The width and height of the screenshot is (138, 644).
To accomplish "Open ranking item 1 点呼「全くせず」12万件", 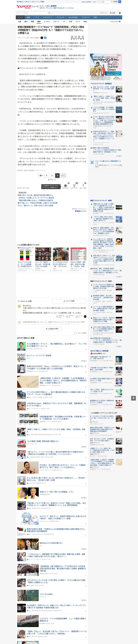I will point(104,89).
